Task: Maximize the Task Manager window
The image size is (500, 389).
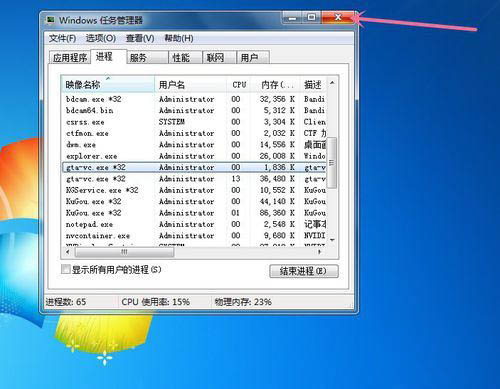Action: pyautogui.click(x=312, y=17)
